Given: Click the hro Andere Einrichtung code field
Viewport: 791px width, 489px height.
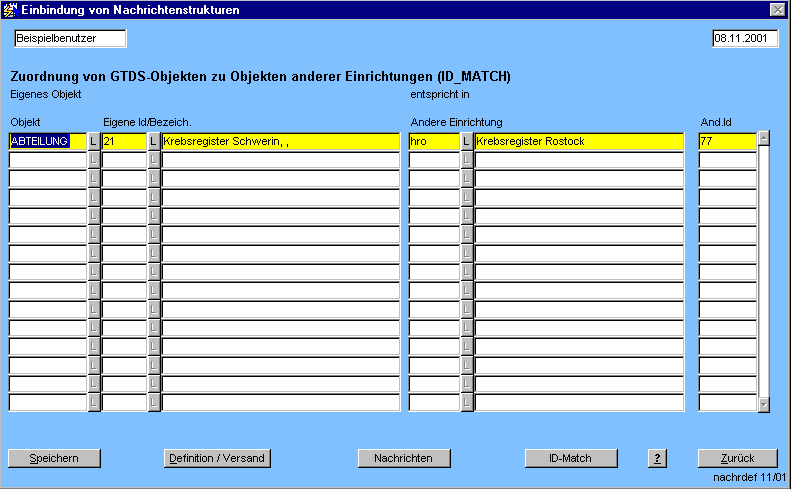Looking at the screenshot, I should (x=433, y=142).
